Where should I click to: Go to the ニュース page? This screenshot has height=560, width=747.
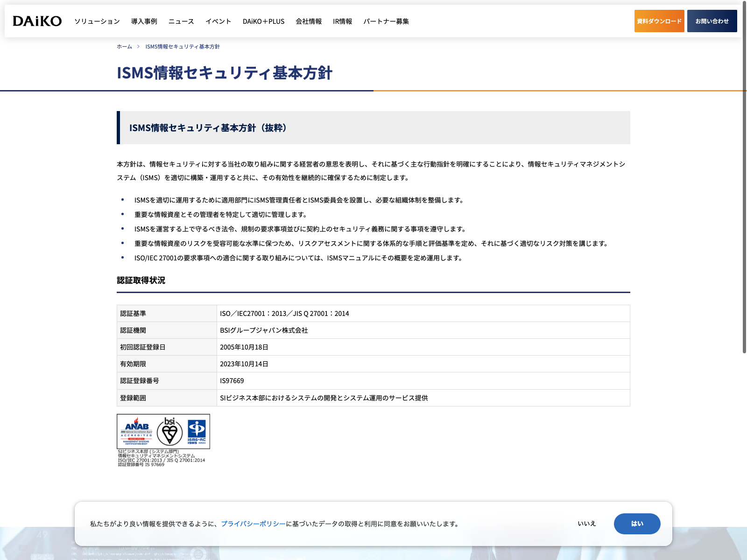point(181,21)
